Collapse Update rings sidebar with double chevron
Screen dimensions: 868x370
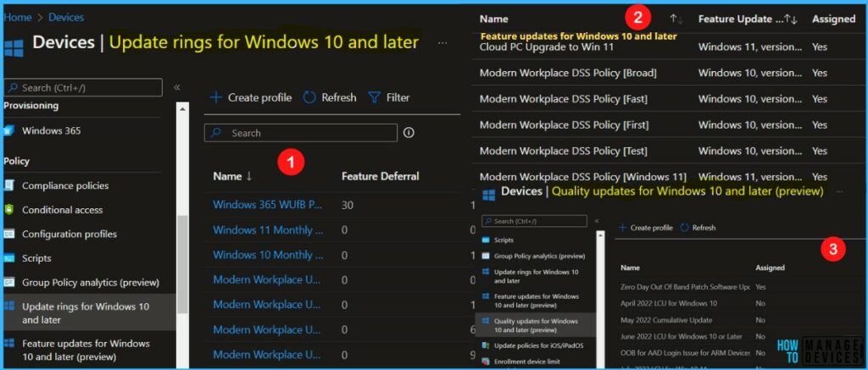pos(177,87)
